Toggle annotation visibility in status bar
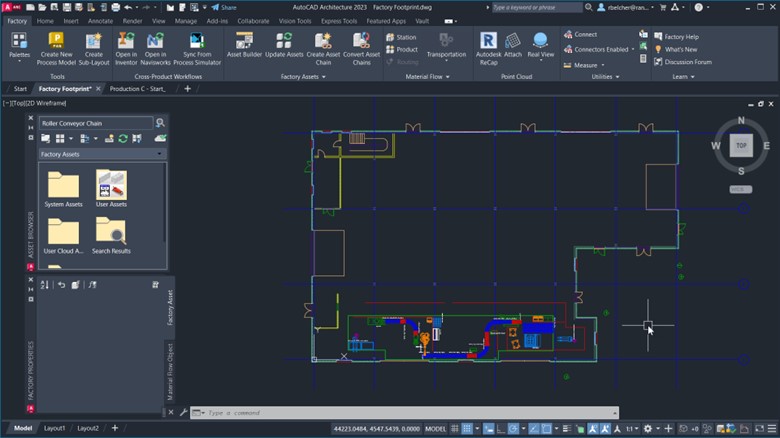Viewport: 780px width, 438px height. tap(593, 429)
